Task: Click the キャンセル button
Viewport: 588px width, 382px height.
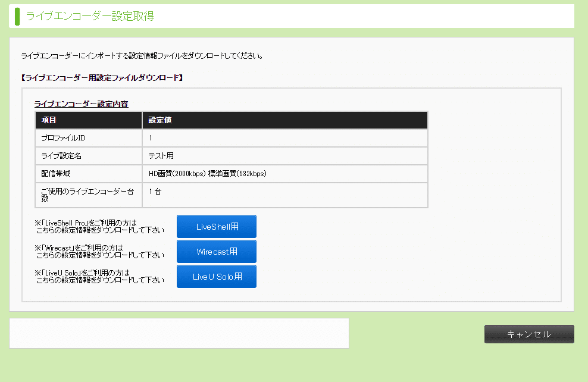Action: 528,334
